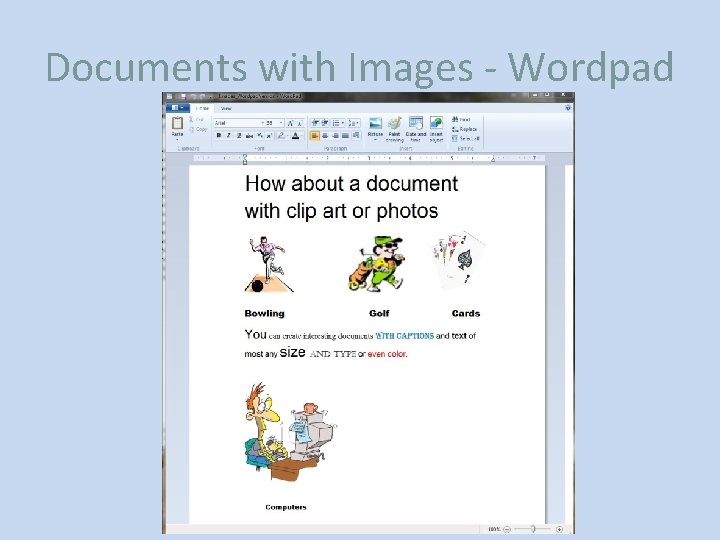
Task: Click the Paste clipboard icon
Action: point(177,123)
